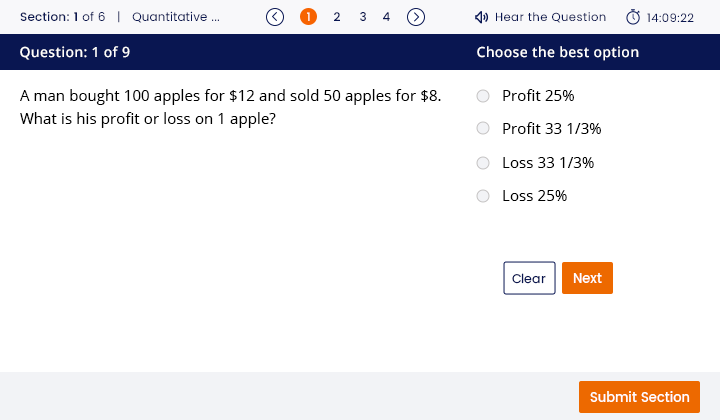Image resolution: width=720 pixels, height=420 pixels.
Task: Pick the Loss 25% answer
Action: pos(483,196)
